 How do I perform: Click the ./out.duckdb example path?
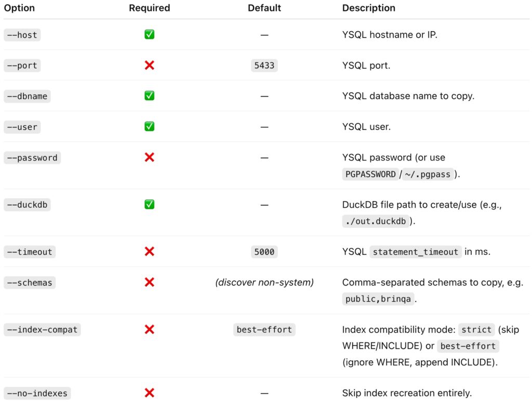376,221
